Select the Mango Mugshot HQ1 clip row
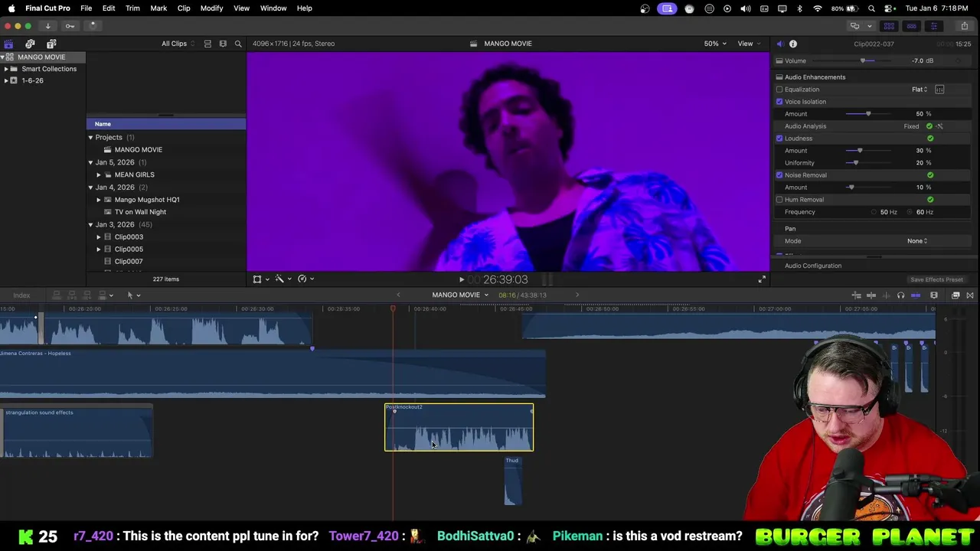 [146, 200]
